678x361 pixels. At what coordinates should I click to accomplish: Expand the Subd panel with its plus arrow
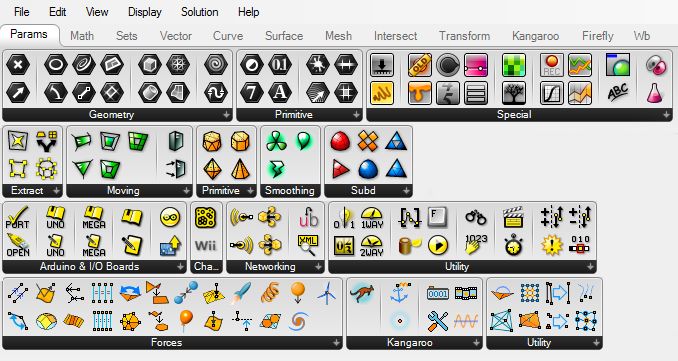tap(406, 191)
